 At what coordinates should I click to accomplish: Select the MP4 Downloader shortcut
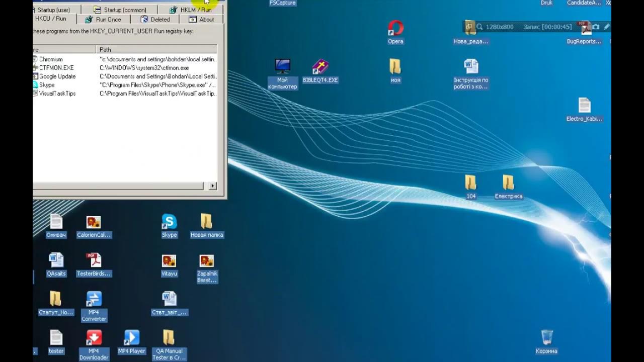pyautogui.click(x=94, y=345)
